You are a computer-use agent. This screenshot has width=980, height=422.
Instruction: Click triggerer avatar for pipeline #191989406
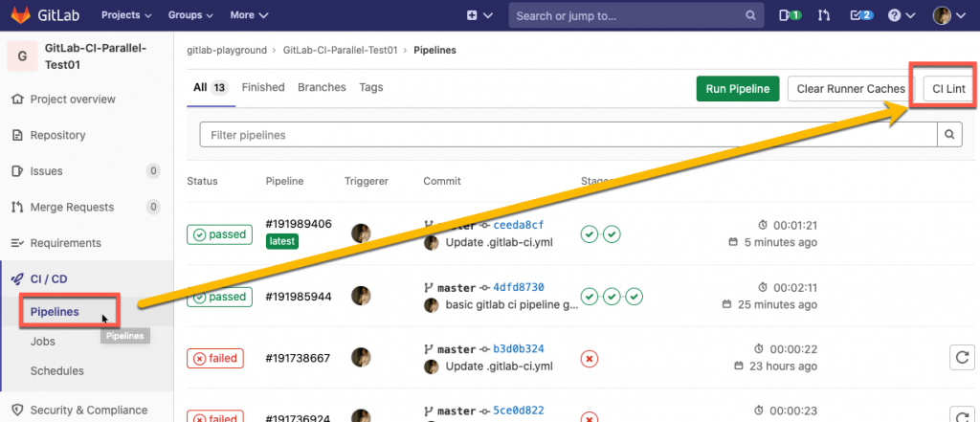(x=361, y=233)
